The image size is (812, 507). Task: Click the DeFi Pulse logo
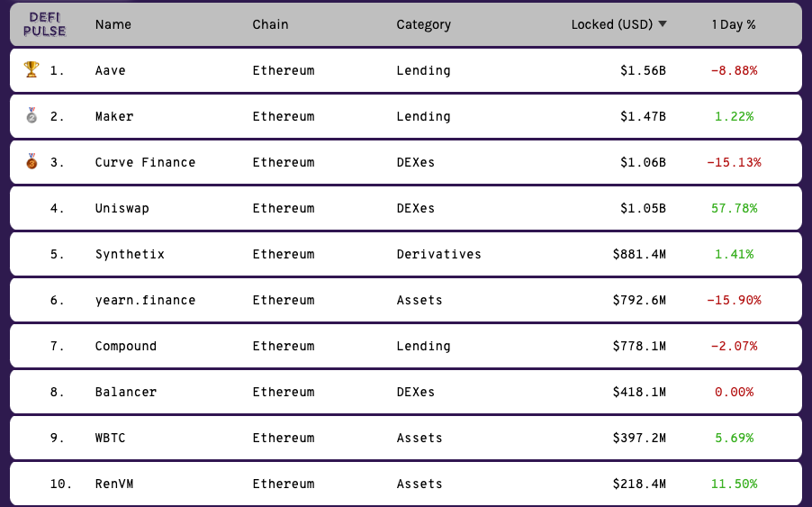click(x=44, y=24)
